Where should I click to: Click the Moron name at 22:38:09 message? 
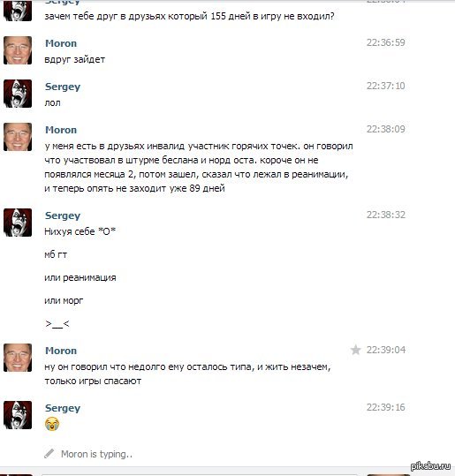[x=61, y=130]
